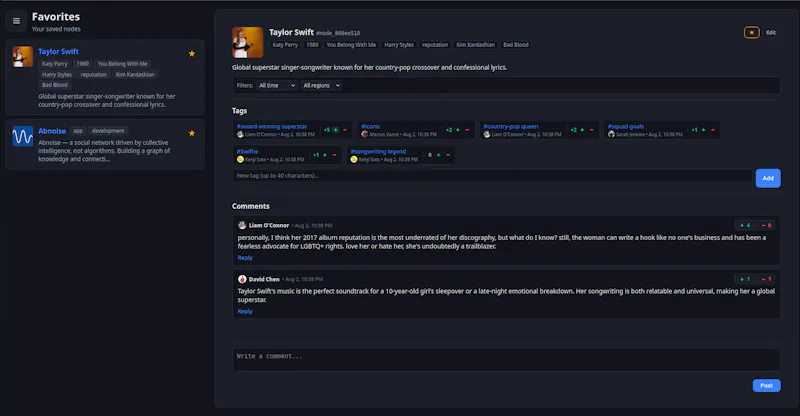Click Kenji Sato's avatar on #Swiftie tag
Viewport: 800px width, 416px height.
coord(240,159)
